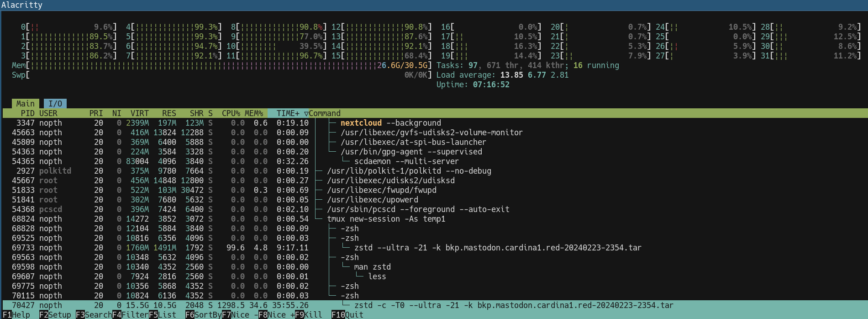
Task: Select the -zsh process with PID 69775
Action: [x=435, y=286]
